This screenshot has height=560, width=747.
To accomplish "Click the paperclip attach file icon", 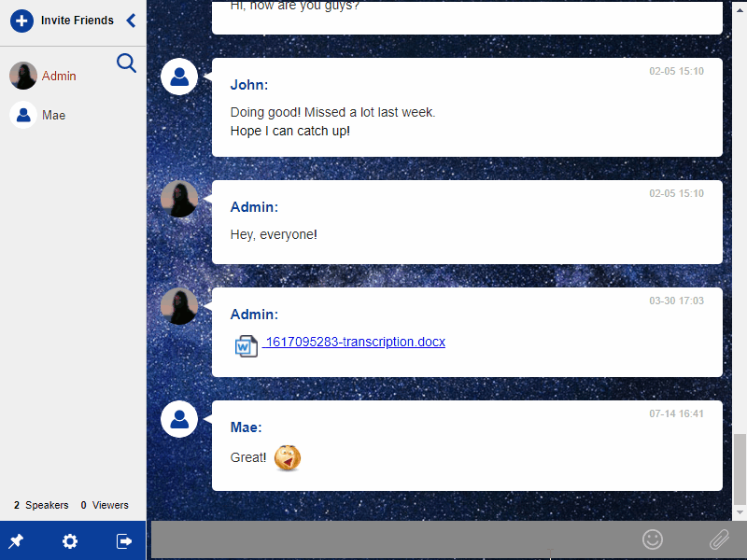I will click(718, 539).
